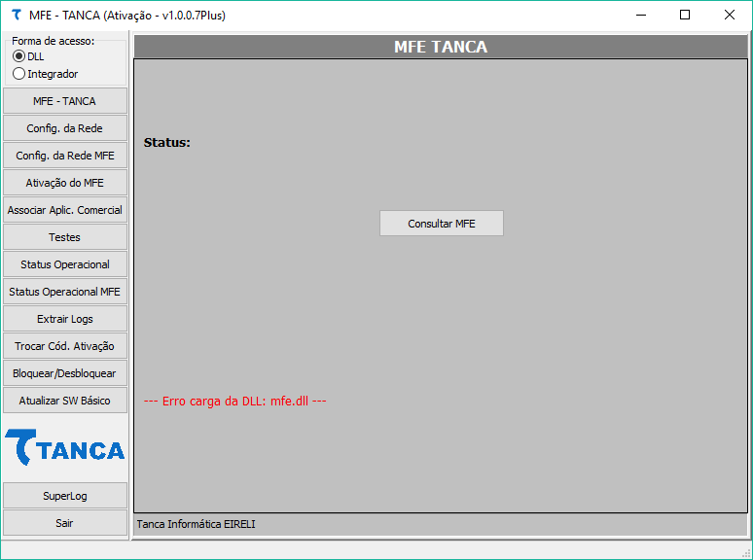Click the Tanca logo image
The width and height of the screenshot is (753, 560).
65,447
